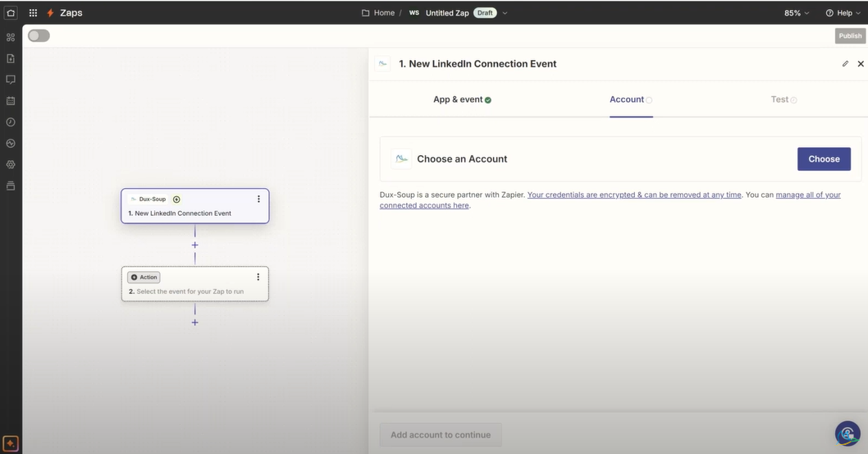The height and width of the screenshot is (454, 868).
Task: Open the support chat bubble
Action: (847, 433)
